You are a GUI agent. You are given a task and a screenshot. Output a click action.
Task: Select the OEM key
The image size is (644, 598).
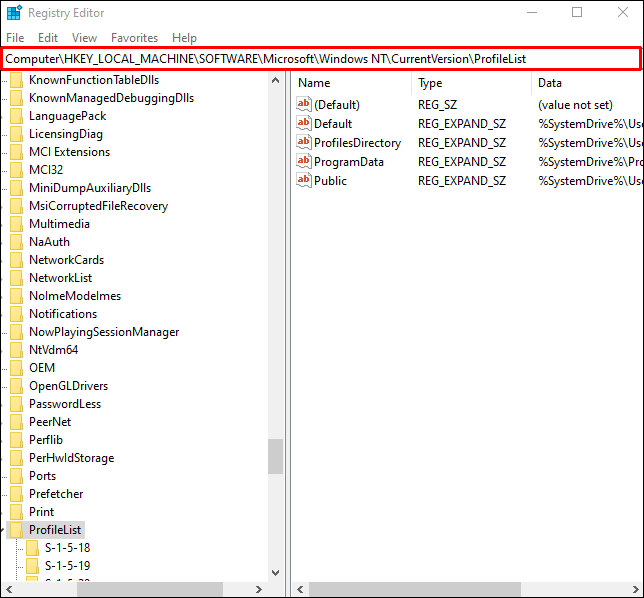[x=42, y=368]
